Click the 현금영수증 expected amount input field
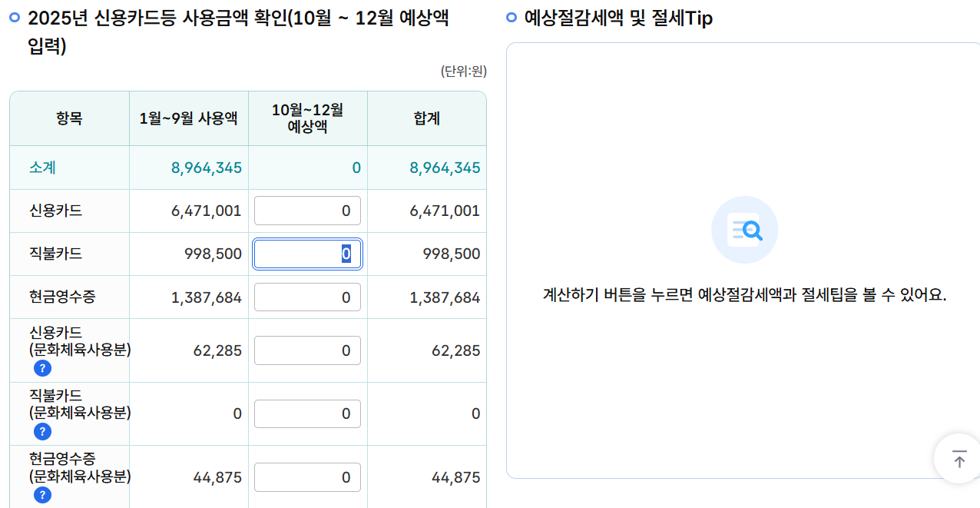The image size is (980, 508). tap(306, 297)
